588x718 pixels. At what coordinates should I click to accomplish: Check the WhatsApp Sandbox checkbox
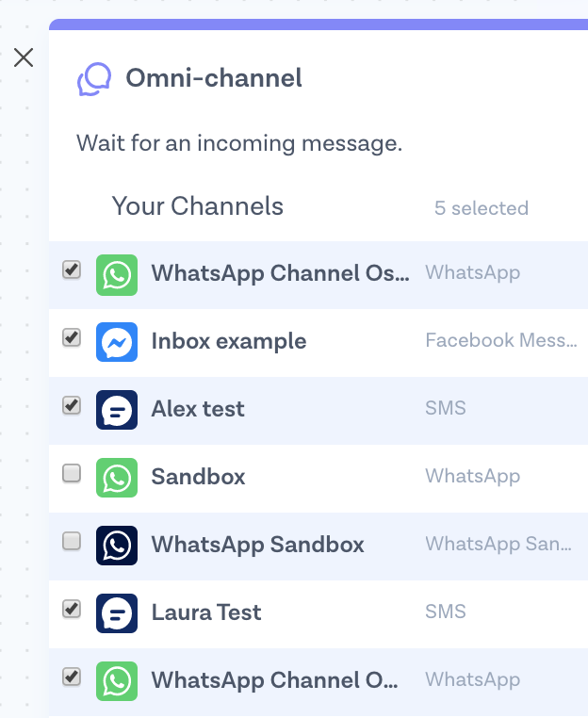[72, 541]
